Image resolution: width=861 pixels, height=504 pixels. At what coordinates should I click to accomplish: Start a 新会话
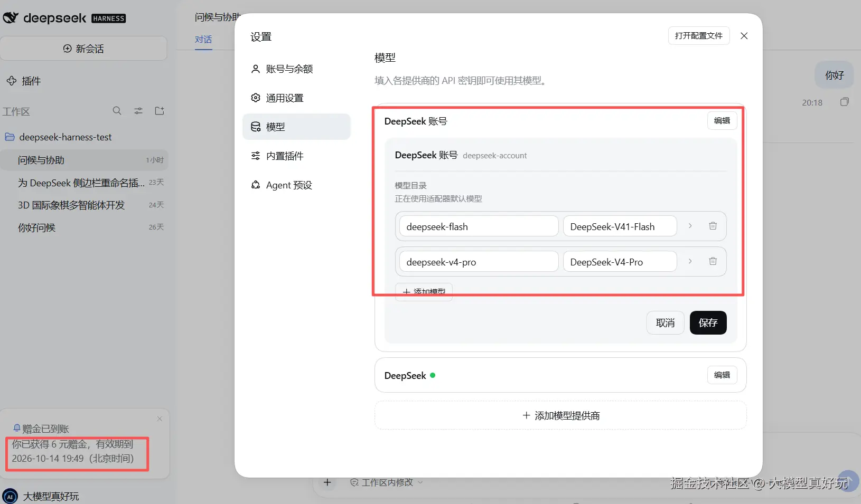click(x=83, y=49)
